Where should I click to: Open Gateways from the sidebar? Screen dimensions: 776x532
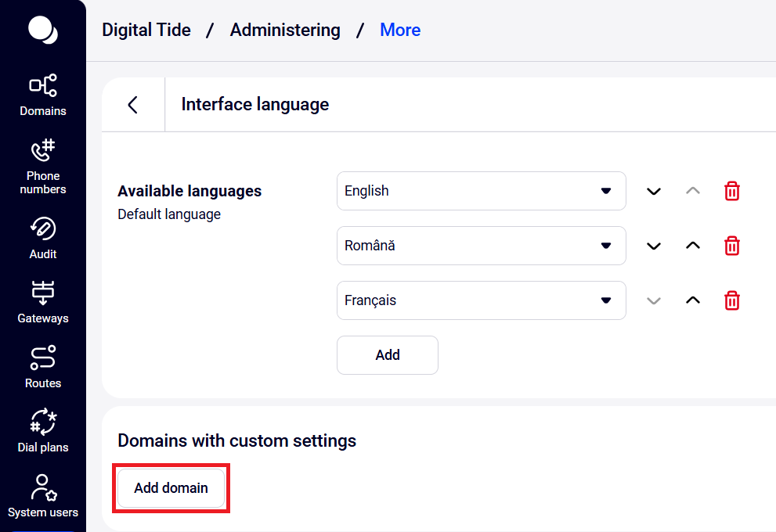(43, 302)
